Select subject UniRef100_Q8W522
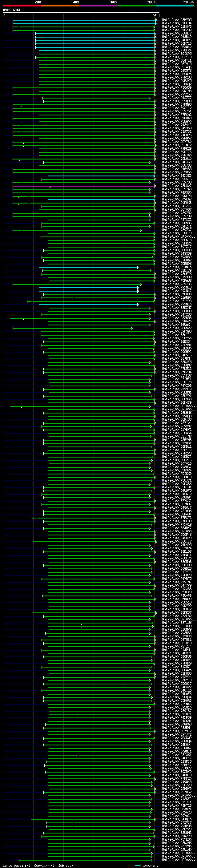Screen dimensions: 197x868 click(x=177, y=328)
